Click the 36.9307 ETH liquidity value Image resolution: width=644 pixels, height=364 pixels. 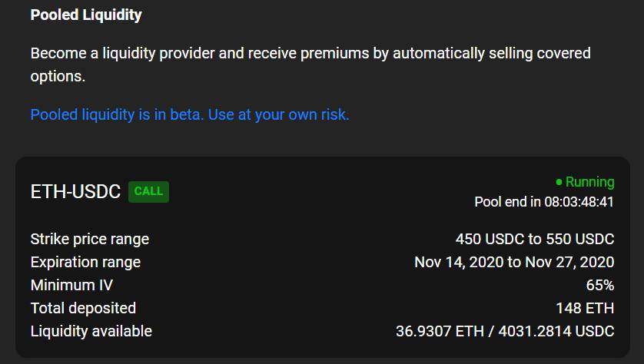click(432, 331)
